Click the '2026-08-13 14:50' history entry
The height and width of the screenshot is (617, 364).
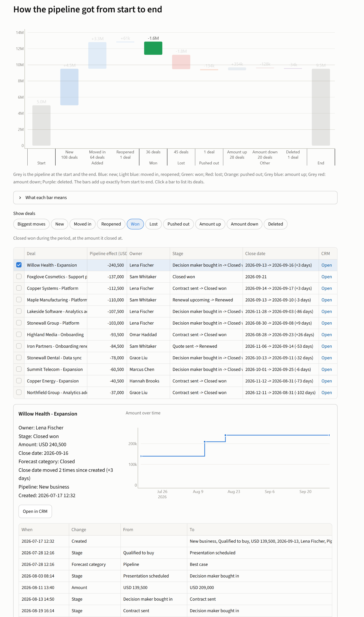(x=38, y=599)
